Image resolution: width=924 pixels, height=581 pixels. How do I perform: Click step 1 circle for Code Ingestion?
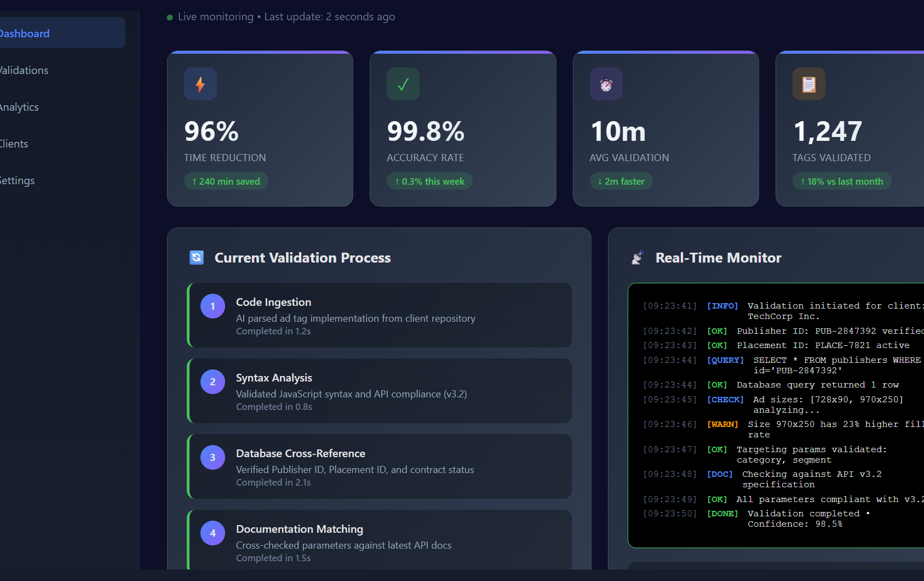213,306
